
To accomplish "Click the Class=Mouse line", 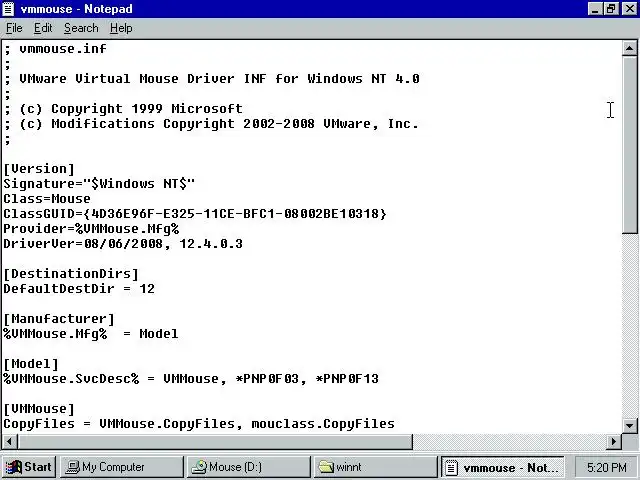I will tap(47, 199).
